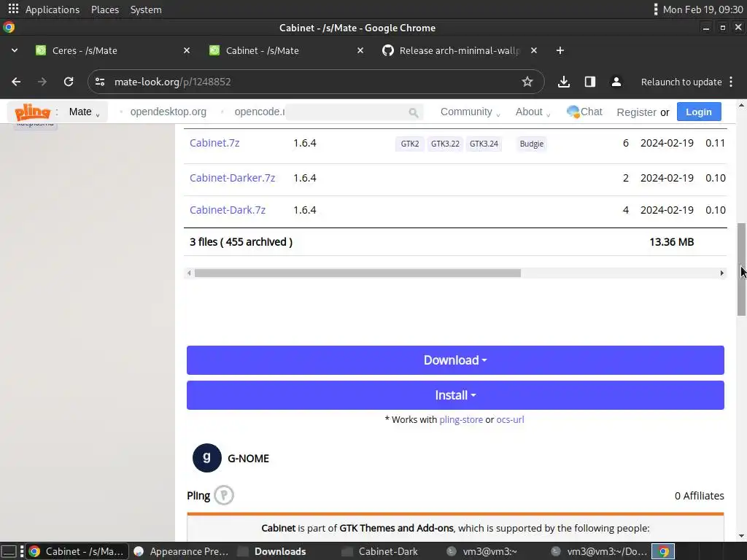Open Chrome downloads icon
The height and width of the screenshot is (560, 747).
pos(564,82)
